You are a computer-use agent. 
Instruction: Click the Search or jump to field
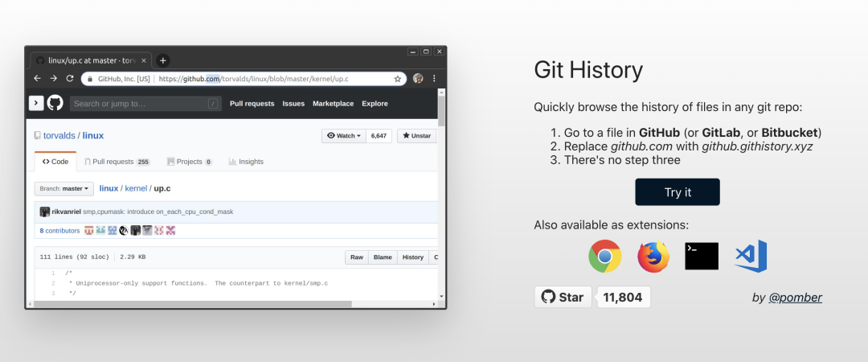tap(145, 104)
